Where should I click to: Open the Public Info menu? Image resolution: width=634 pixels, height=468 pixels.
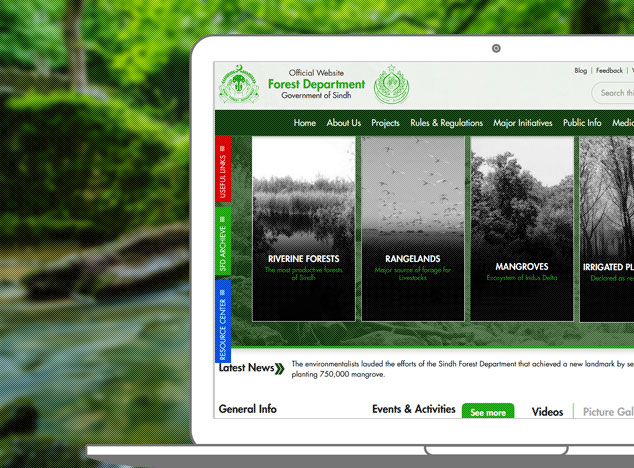tap(582, 123)
